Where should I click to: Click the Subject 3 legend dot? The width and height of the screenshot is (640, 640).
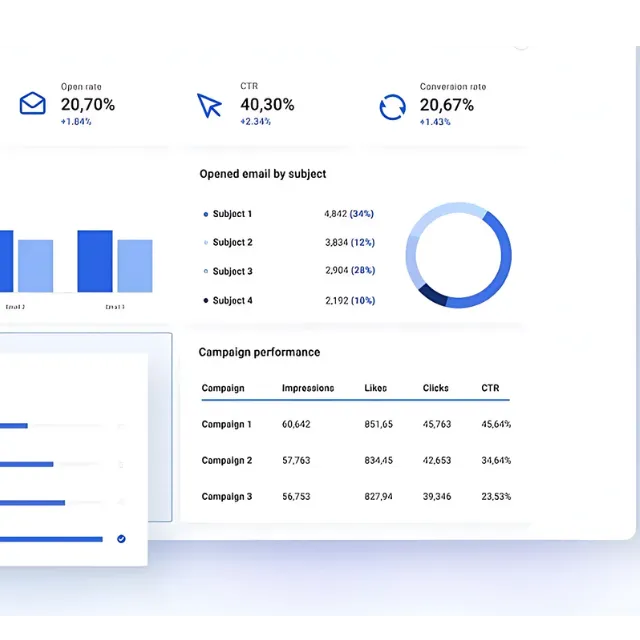(x=206, y=271)
